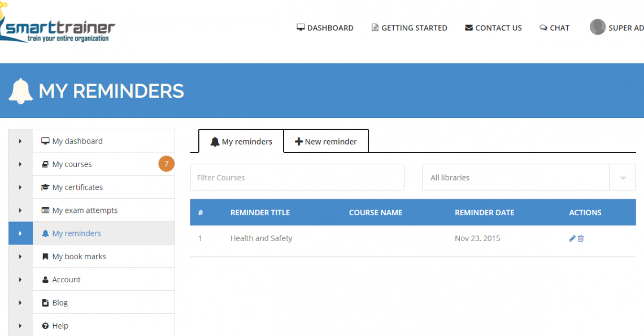644x336 pixels.
Task: Click the trash delete icon for Health and Safety
Action: [x=581, y=238]
